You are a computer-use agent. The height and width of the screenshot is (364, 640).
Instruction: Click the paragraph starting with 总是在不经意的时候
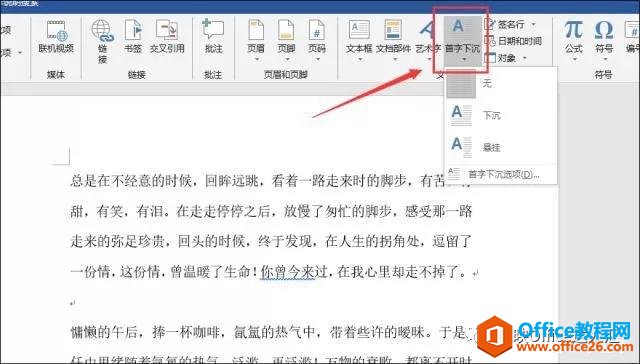[271, 226]
